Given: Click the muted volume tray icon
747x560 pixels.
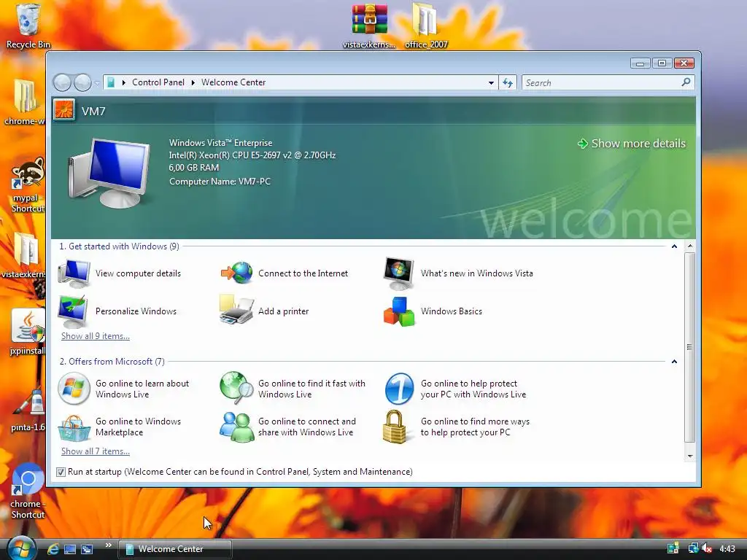Looking at the screenshot, I should [707, 548].
